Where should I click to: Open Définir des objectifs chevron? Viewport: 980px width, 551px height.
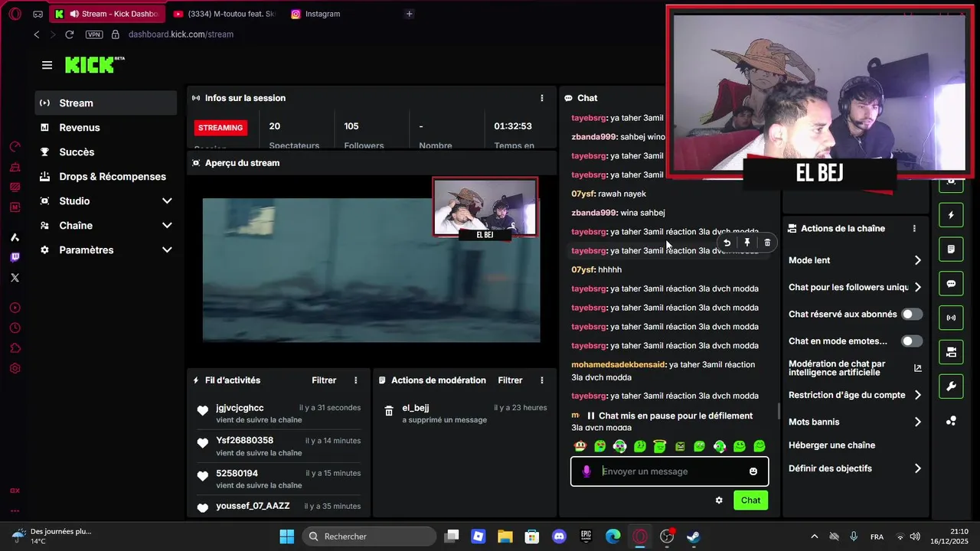coord(918,468)
